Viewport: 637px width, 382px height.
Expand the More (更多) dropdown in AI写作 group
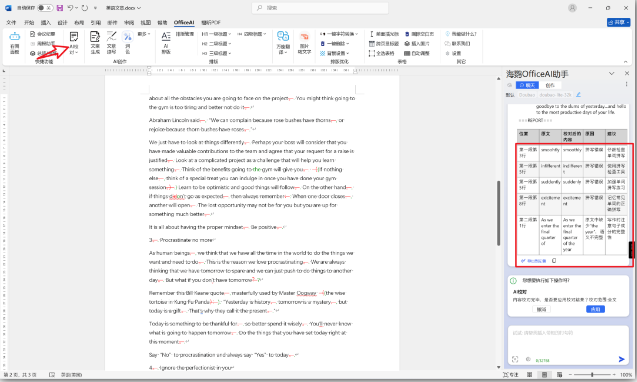click(144, 34)
